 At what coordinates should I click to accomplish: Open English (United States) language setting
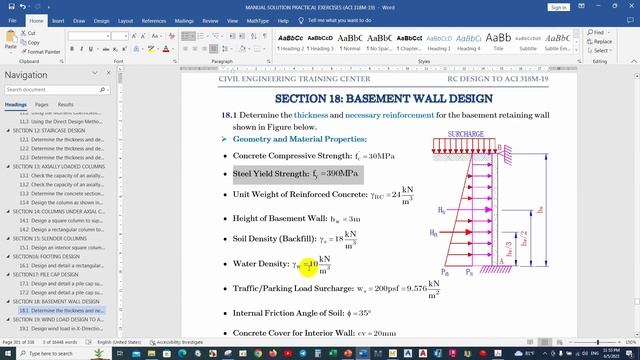(x=120, y=342)
